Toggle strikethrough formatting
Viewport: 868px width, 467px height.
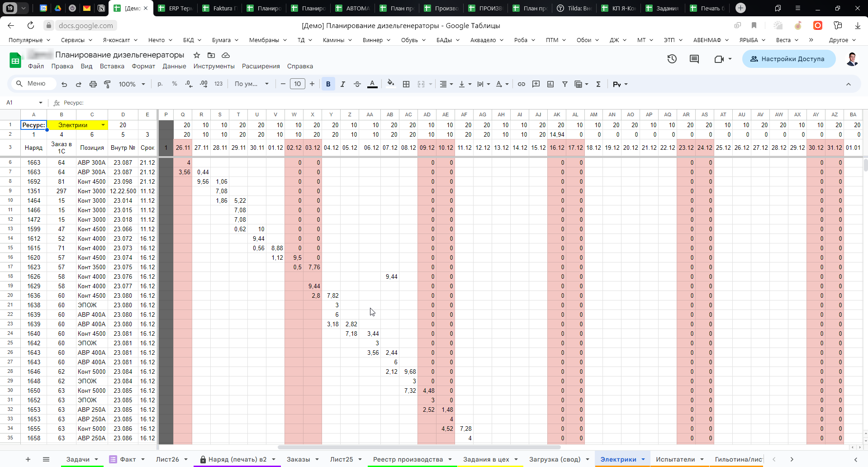[357, 84]
